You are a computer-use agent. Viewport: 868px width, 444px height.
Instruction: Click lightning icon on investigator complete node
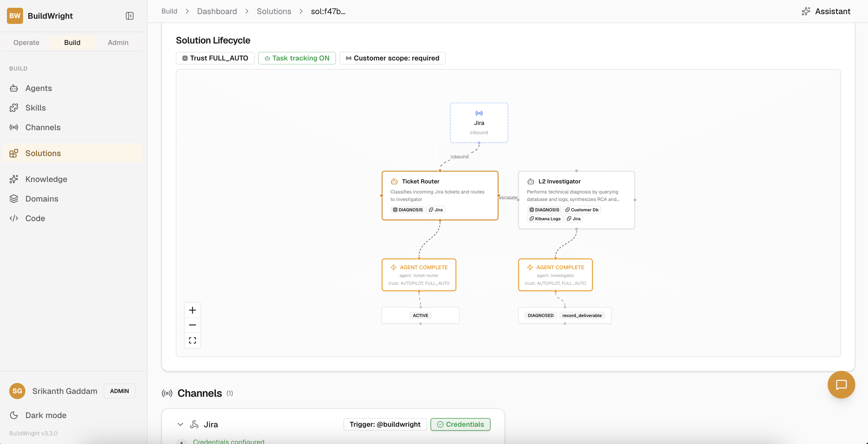530,267
